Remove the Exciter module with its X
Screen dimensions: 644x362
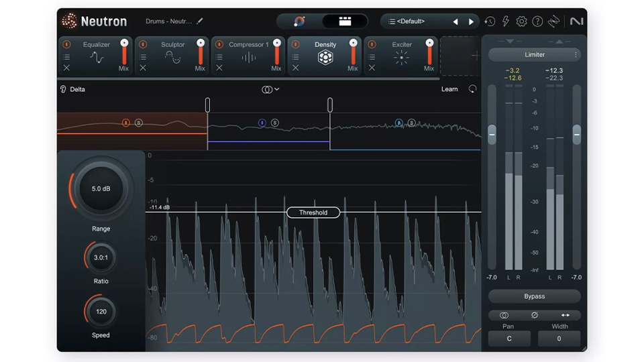click(372, 68)
